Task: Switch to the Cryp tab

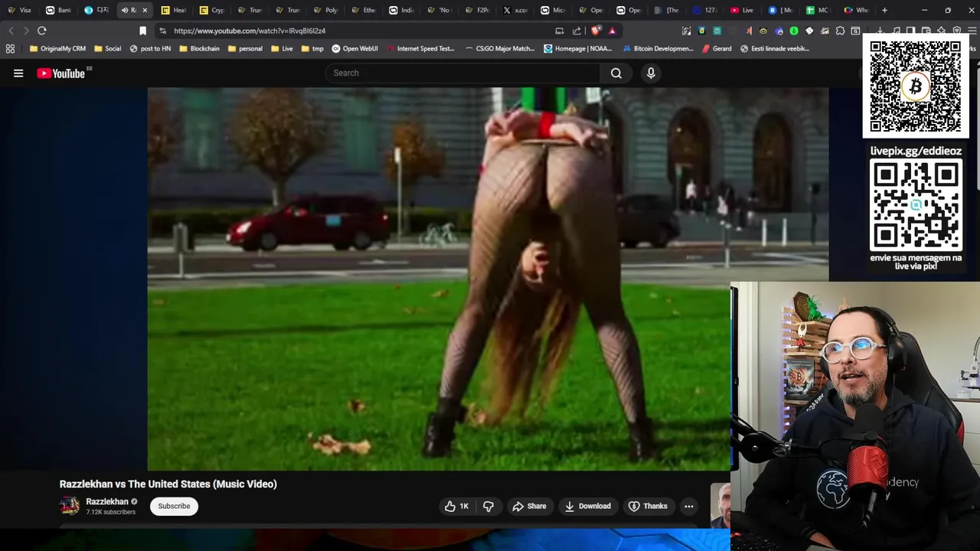Action: [x=212, y=10]
